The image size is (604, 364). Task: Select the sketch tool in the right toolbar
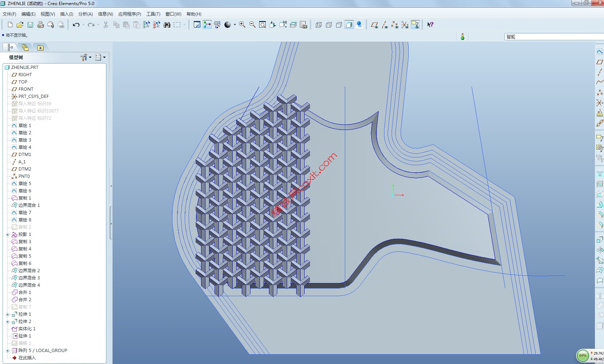click(600, 52)
